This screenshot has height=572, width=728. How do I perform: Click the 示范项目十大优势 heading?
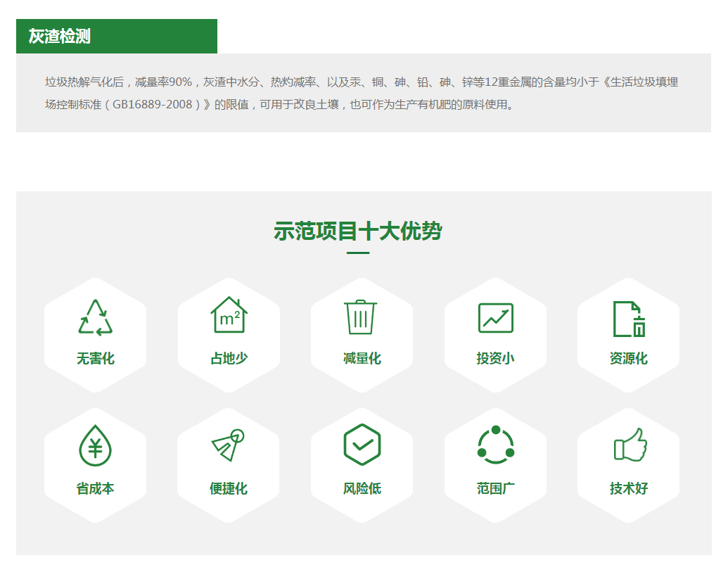[357, 231]
